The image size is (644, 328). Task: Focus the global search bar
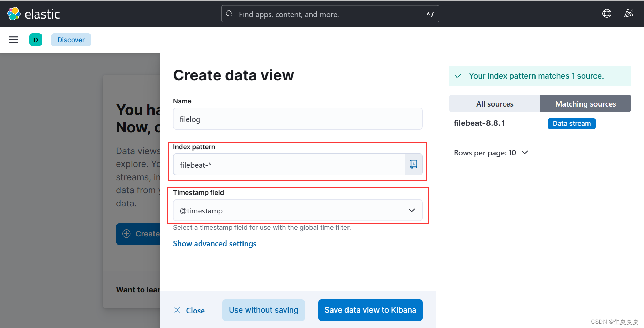tap(330, 14)
